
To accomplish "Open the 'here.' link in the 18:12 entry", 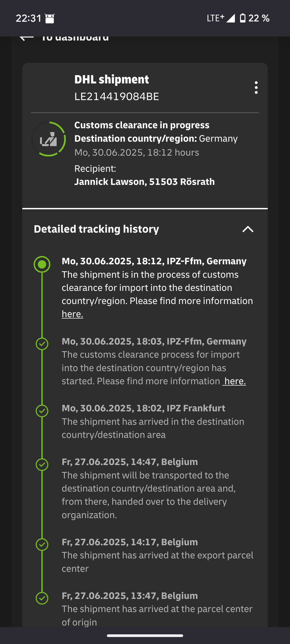I will (x=73, y=314).
